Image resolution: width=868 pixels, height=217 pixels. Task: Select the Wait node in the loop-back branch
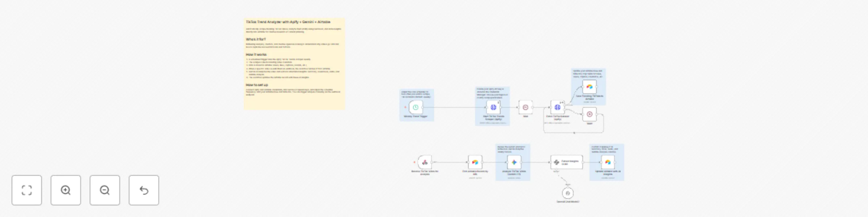point(590,114)
